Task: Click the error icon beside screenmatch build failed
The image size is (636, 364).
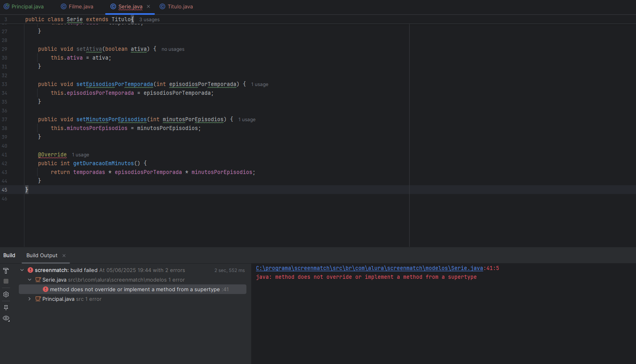Action: coord(30,270)
